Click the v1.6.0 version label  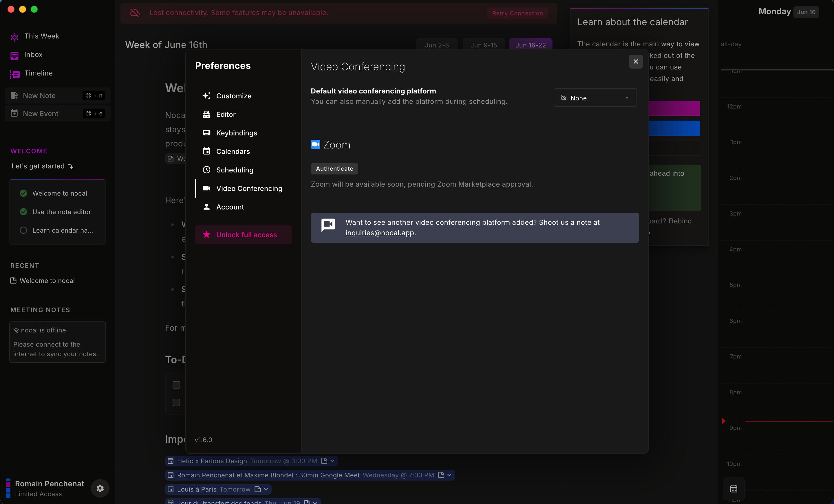pyautogui.click(x=203, y=440)
